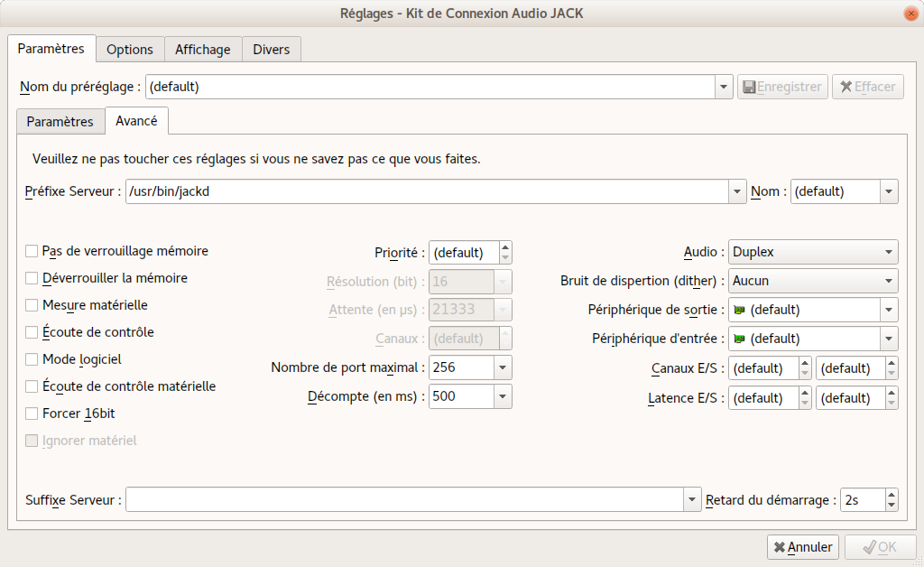Screen dimensions: 924x567
Task: Toggle the Mode logiciel checkbox
Action: [32, 359]
